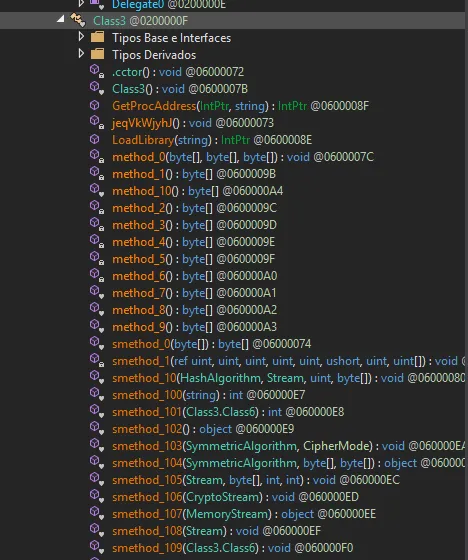Click the Tipos Derivados folder icon
Viewport: 468px width, 560px height.
coord(97,54)
